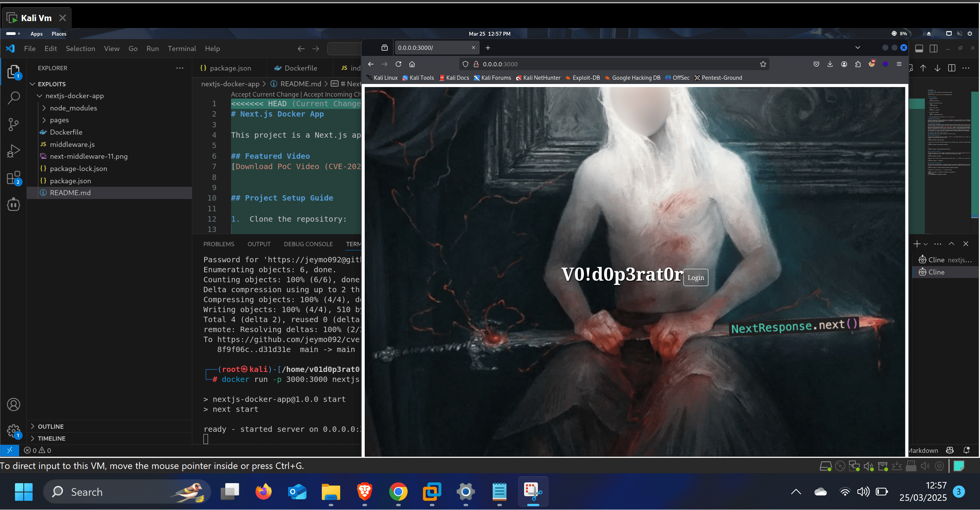
Task: Go to Firefox home page
Action: point(412,64)
